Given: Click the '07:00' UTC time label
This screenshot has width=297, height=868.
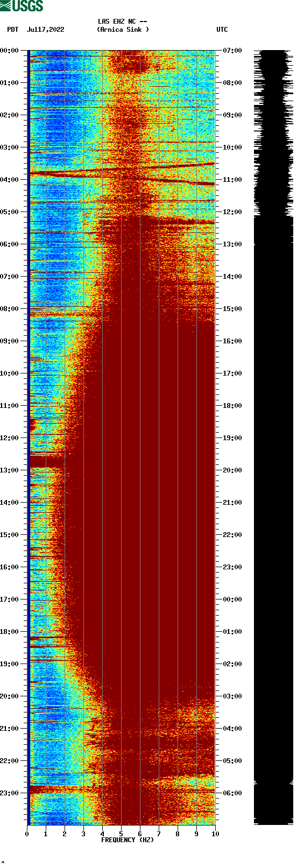Looking at the screenshot, I should [x=232, y=51].
